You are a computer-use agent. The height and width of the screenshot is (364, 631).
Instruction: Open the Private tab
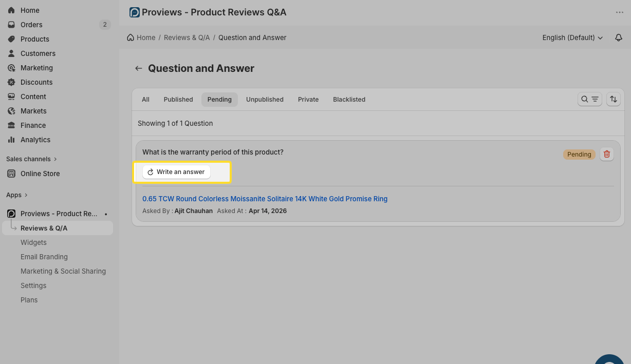(308, 100)
